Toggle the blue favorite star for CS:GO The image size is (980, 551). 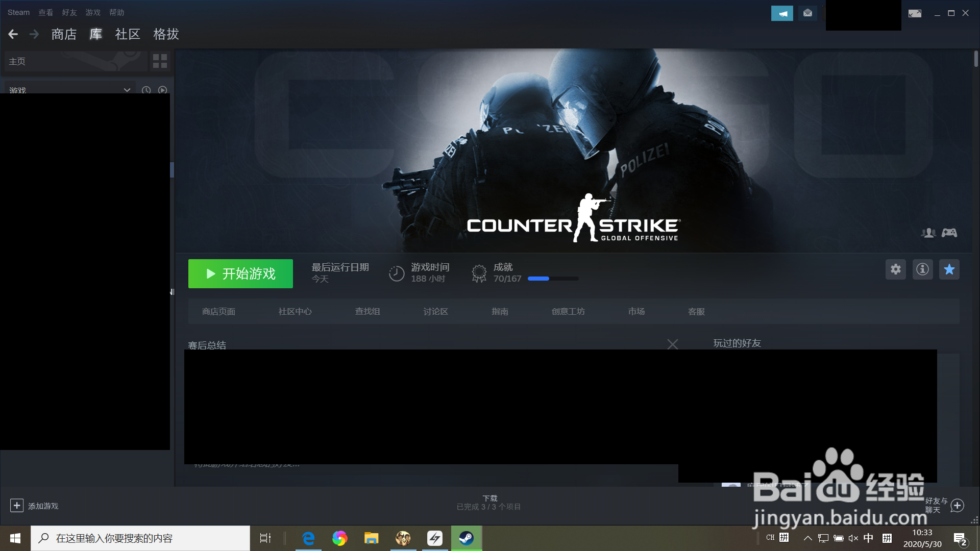coord(950,269)
